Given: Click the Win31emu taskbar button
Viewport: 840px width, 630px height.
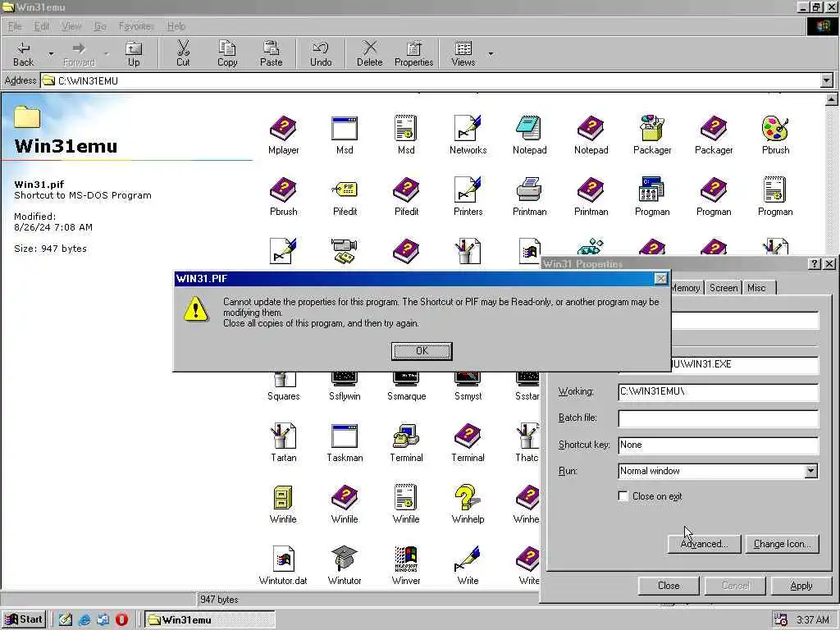Looking at the screenshot, I should (x=210, y=620).
